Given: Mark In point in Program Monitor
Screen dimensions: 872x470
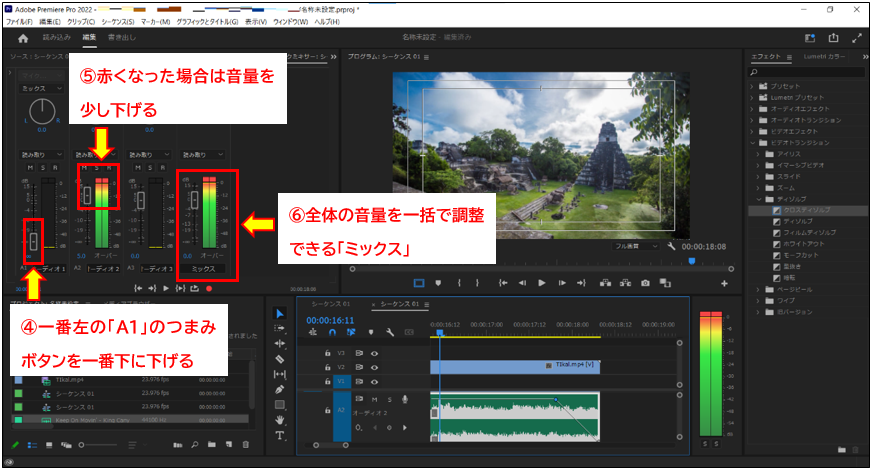Looking at the screenshot, I should [x=459, y=283].
